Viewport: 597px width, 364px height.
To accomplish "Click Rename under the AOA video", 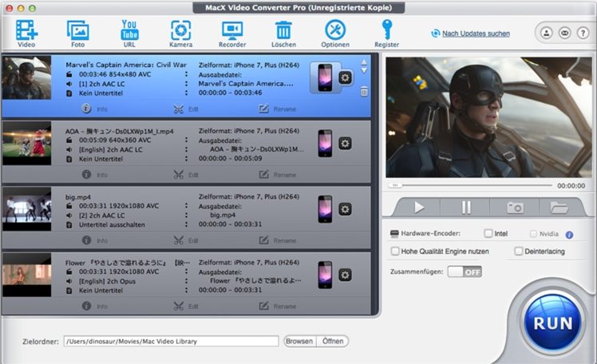I will point(277,175).
